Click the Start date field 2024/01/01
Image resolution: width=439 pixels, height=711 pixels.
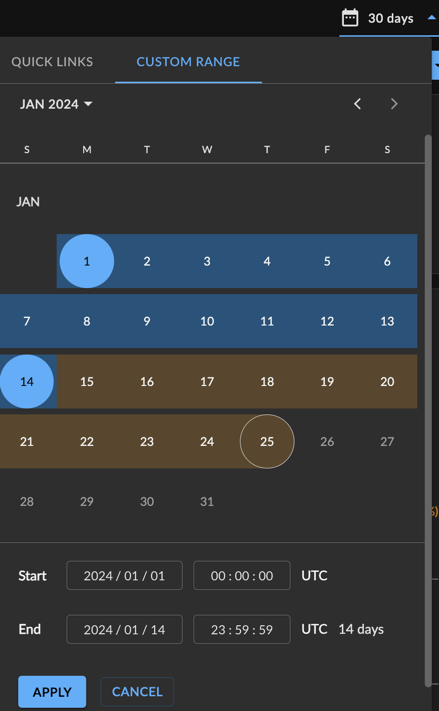pyautogui.click(x=125, y=575)
